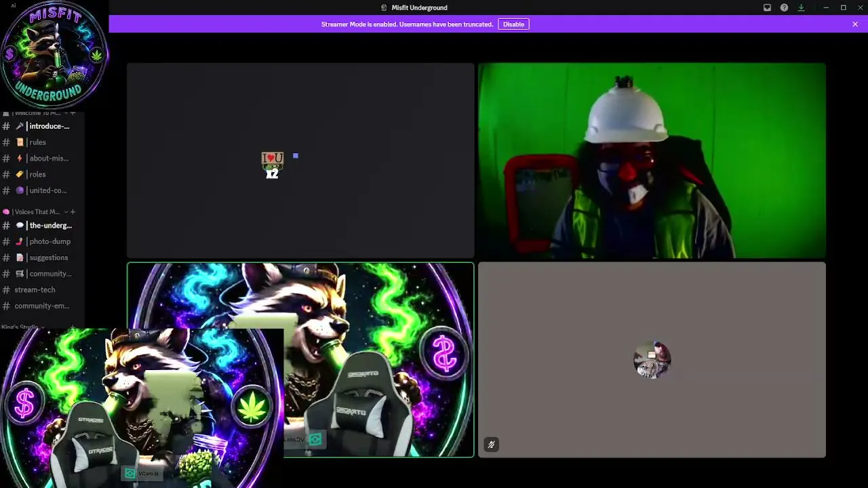Open the rules channel

click(42, 142)
